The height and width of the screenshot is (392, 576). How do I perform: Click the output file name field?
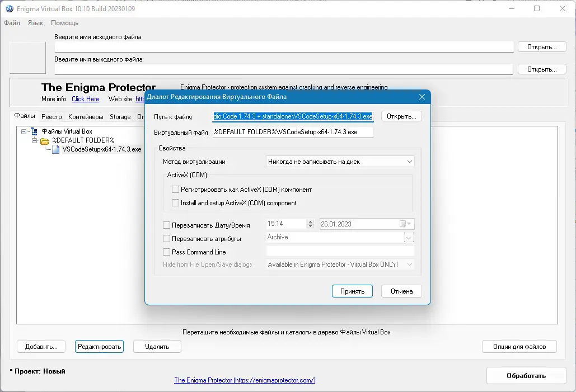point(284,69)
